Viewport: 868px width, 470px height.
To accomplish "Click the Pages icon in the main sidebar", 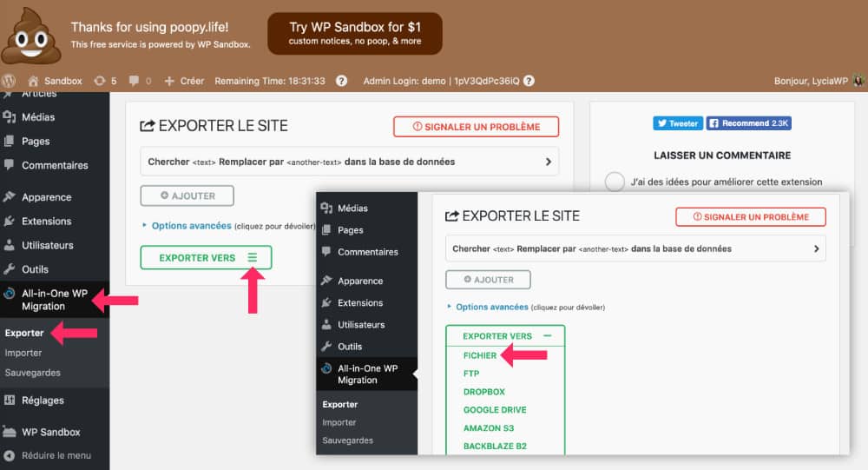I will (x=10, y=141).
